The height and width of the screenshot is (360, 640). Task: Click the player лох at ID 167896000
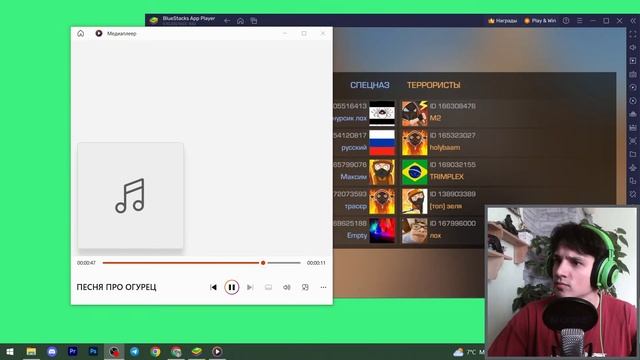(436, 236)
